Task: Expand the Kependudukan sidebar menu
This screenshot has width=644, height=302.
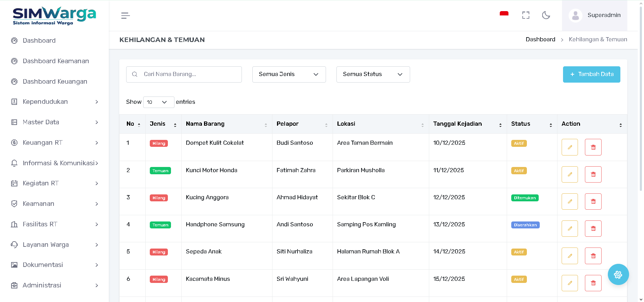Action: pos(55,102)
